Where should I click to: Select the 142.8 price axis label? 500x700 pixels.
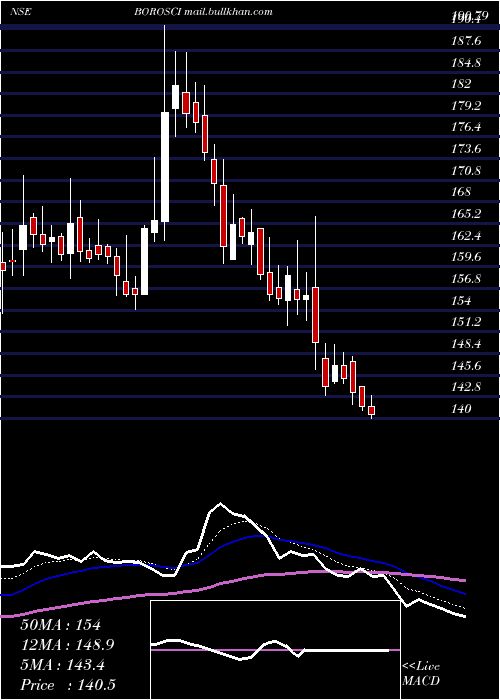pyautogui.click(x=466, y=387)
